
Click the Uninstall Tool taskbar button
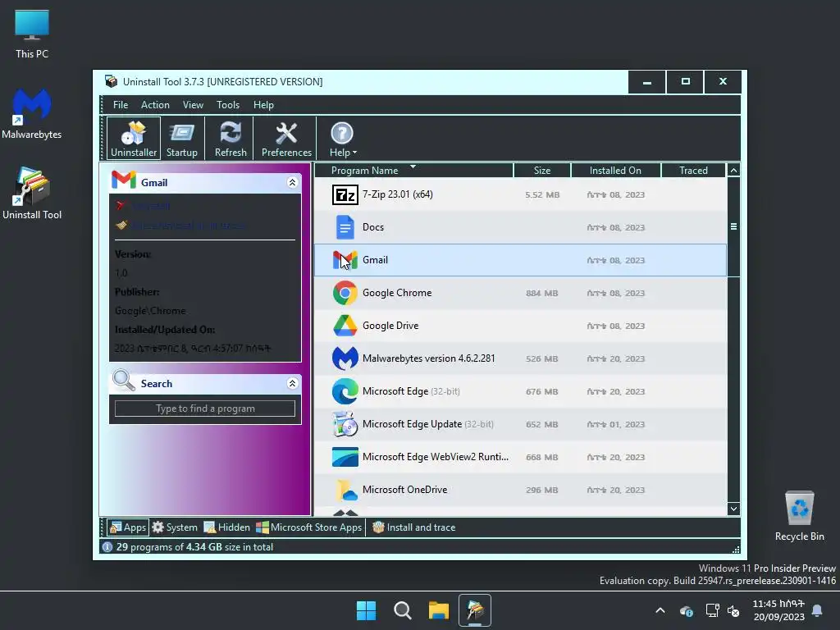[475, 610]
